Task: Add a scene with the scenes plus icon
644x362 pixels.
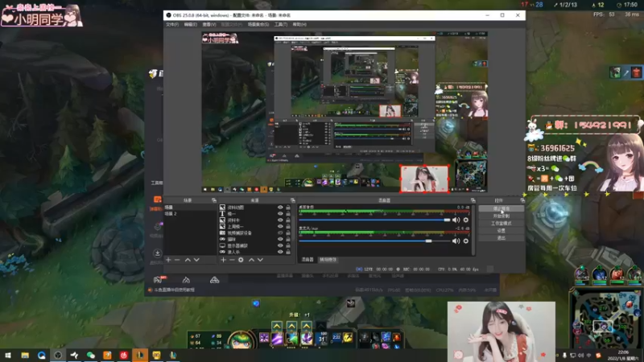Action: pyautogui.click(x=168, y=260)
